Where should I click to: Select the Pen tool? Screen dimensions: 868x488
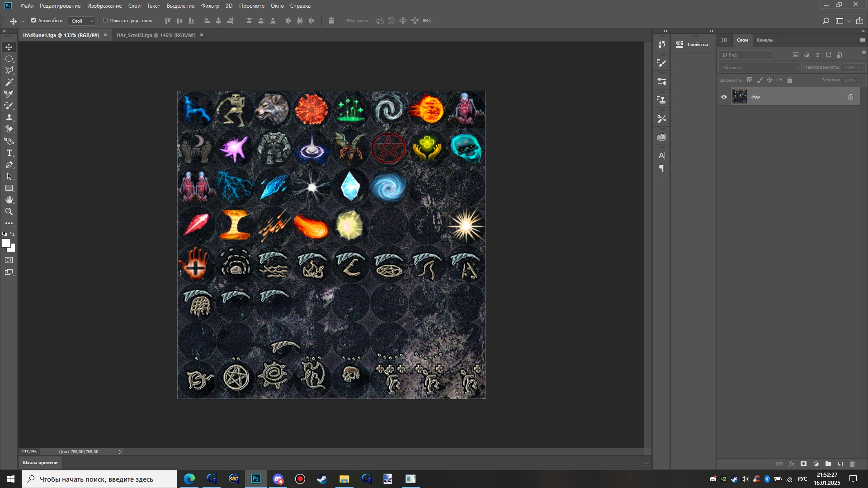[x=9, y=165]
